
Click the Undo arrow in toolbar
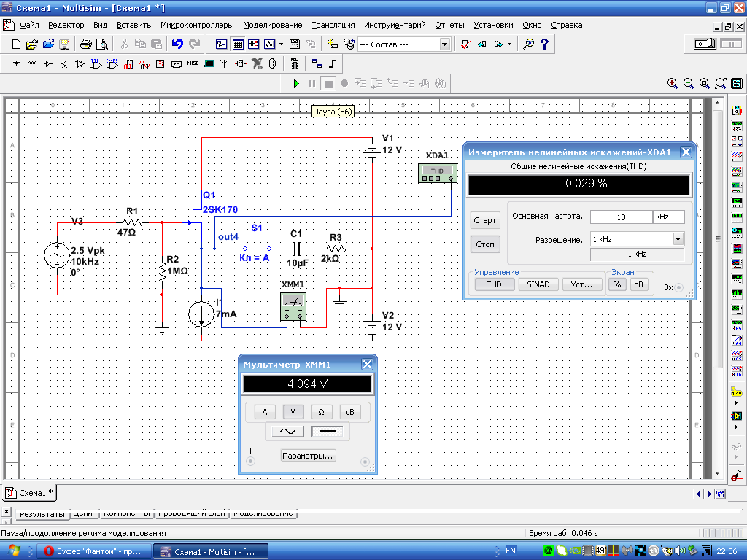(177, 44)
